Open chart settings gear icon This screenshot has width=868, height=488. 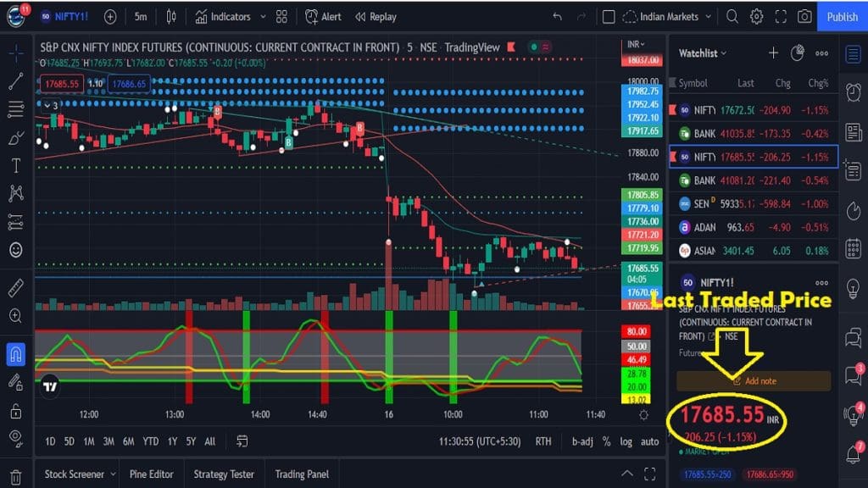757,17
